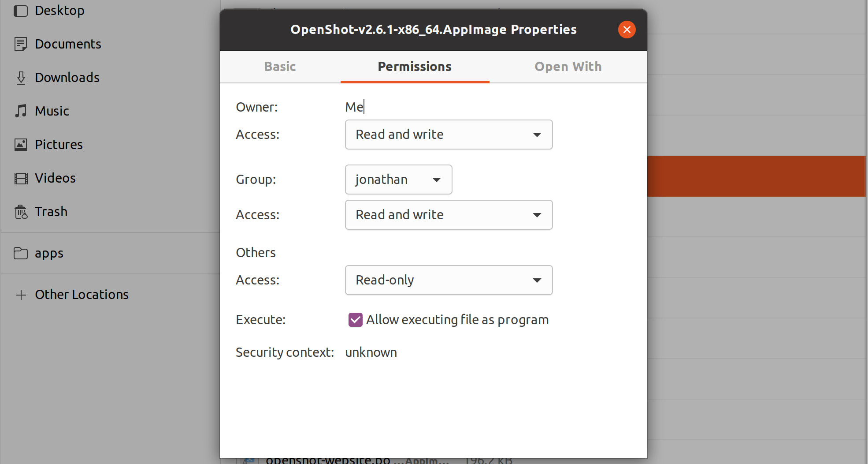The image size is (868, 464).
Task: Open the Group Access dropdown
Action: (x=448, y=215)
